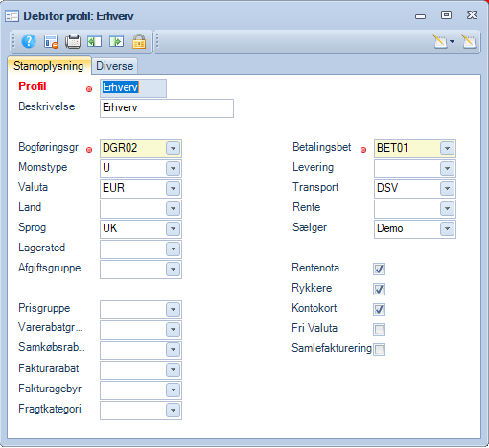Uncheck the Rentenota checkbox
The image size is (489, 448).
(379, 269)
